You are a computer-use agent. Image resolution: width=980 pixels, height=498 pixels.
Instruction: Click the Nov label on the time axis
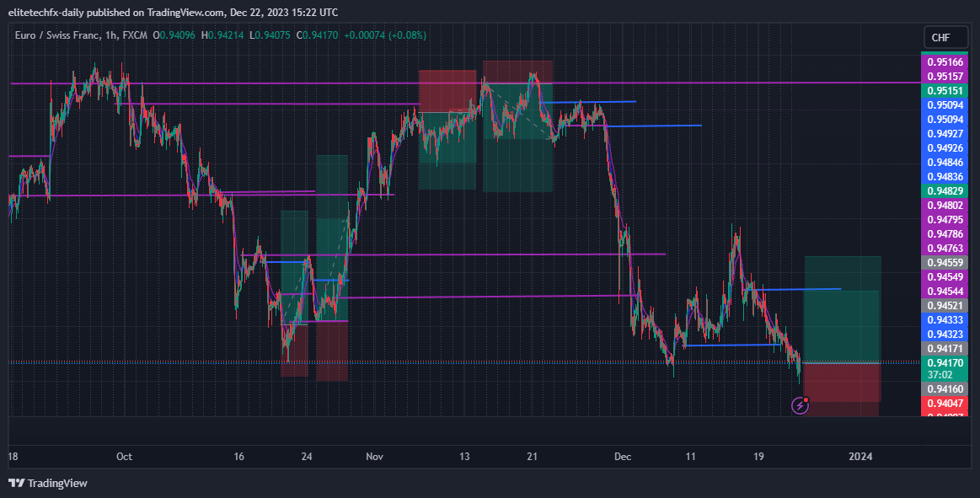(374, 457)
